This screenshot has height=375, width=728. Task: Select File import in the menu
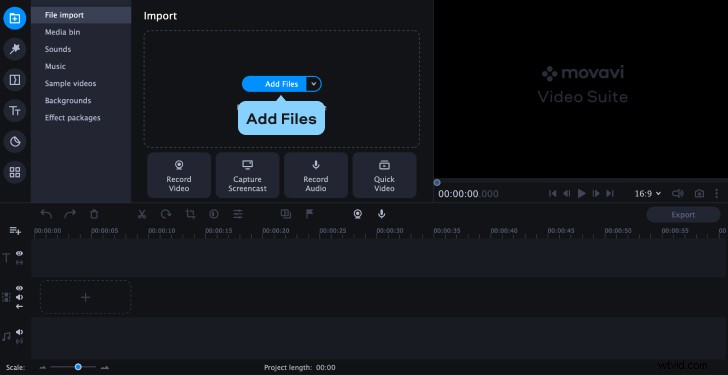point(81,15)
